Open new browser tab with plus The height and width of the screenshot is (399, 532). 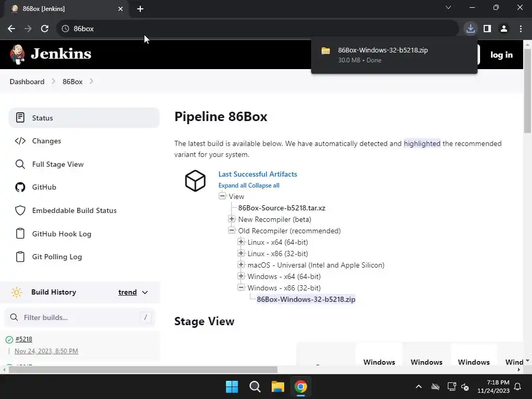[x=140, y=9]
